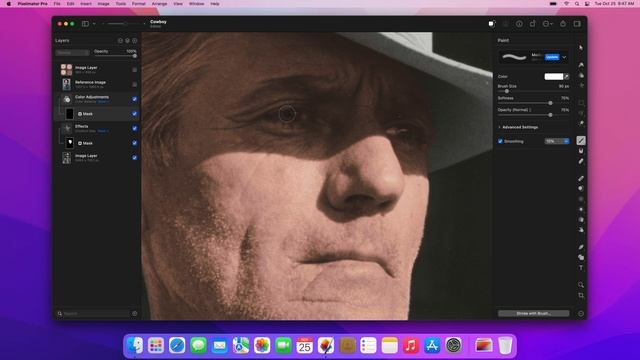Click the info circle icon in title bar
640x360 pixels.
point(519,24)
